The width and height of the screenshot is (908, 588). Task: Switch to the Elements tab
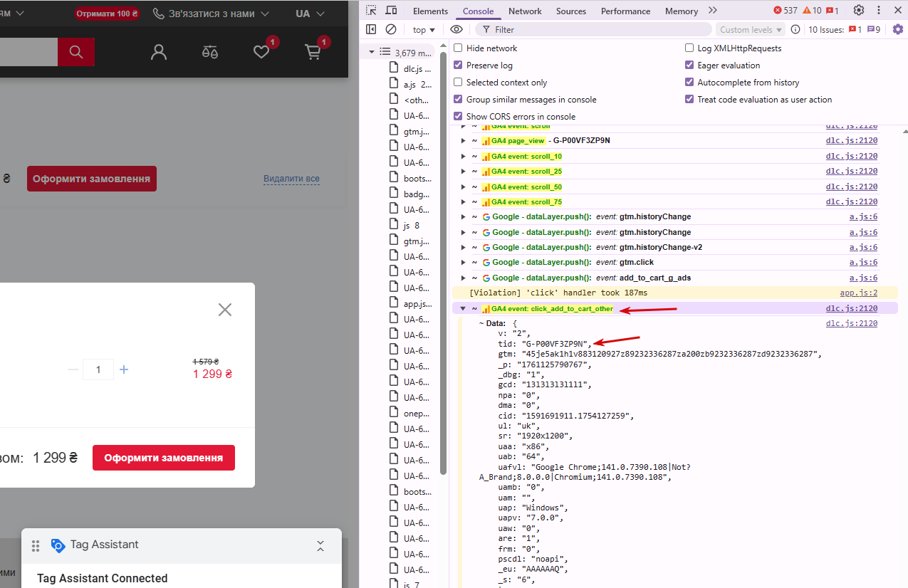(x=430, y=11)
